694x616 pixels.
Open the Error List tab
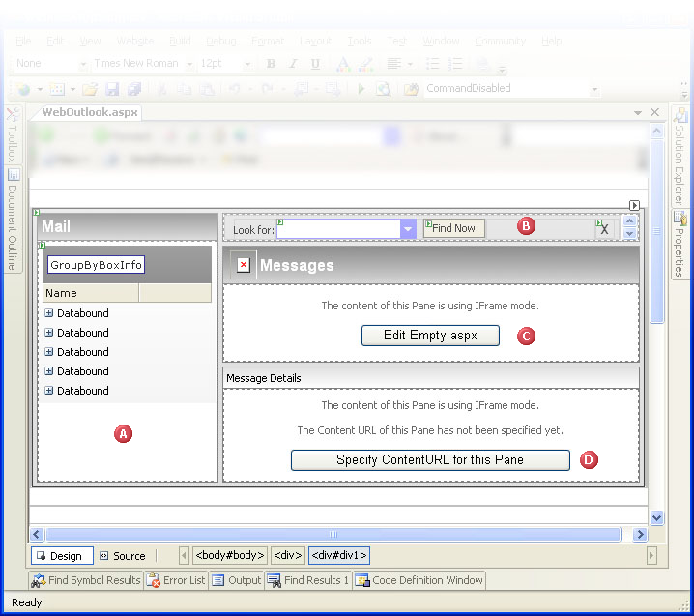(x=176, y=580)
